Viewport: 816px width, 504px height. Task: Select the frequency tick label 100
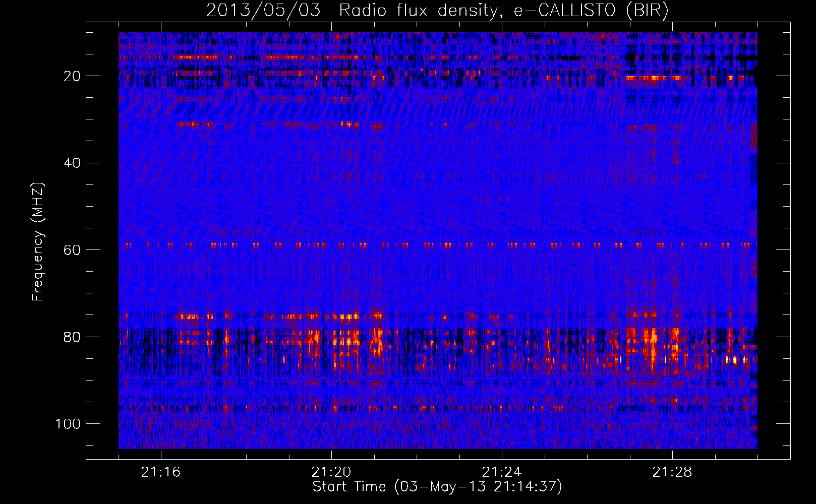pos(68,424)
